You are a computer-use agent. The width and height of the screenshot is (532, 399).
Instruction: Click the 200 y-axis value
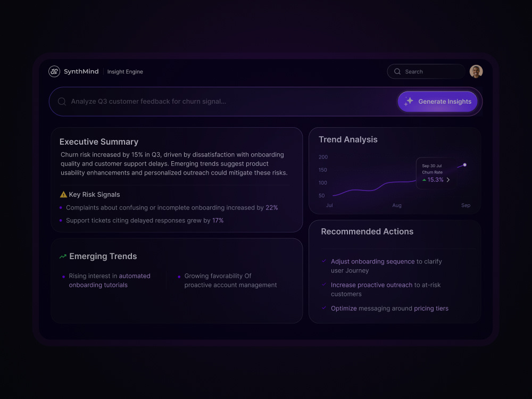[323, 157]
